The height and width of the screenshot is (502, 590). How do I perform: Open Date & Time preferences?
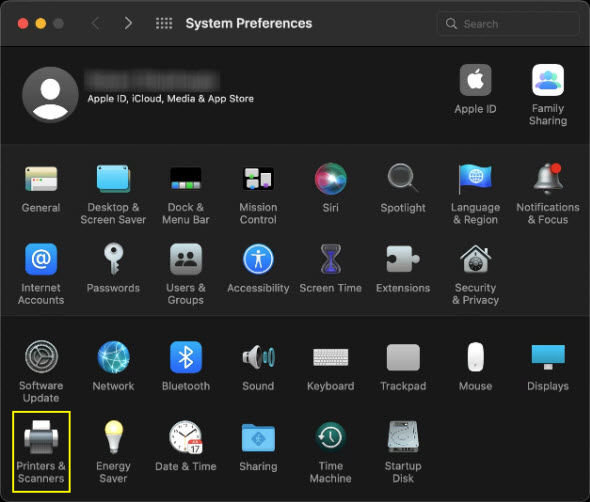click(x=186, y=446)
